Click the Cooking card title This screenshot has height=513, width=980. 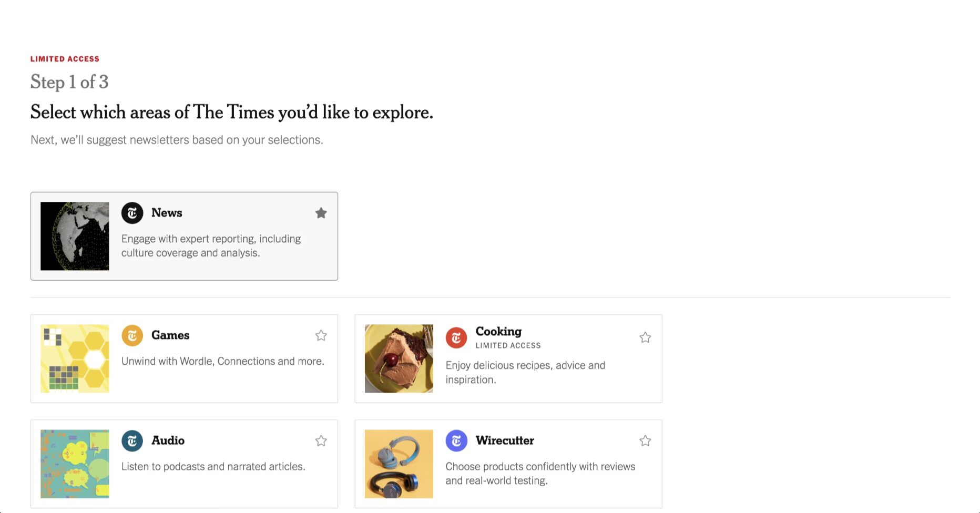click(x=498, y=332)
